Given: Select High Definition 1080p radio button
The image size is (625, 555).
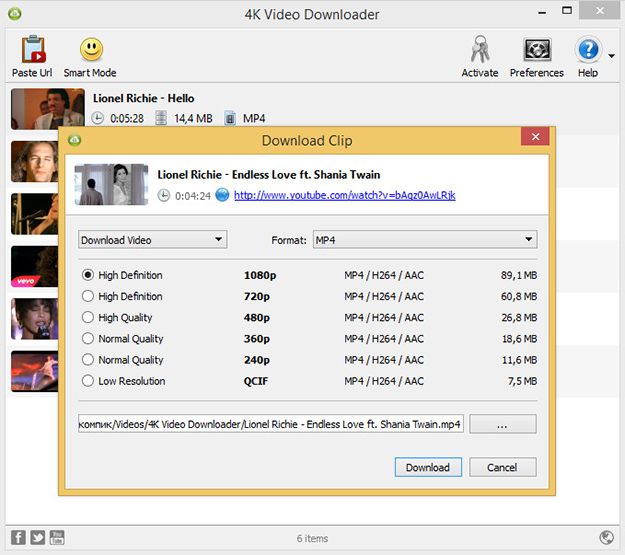Looking at the screenshot, I should [88, 275].
